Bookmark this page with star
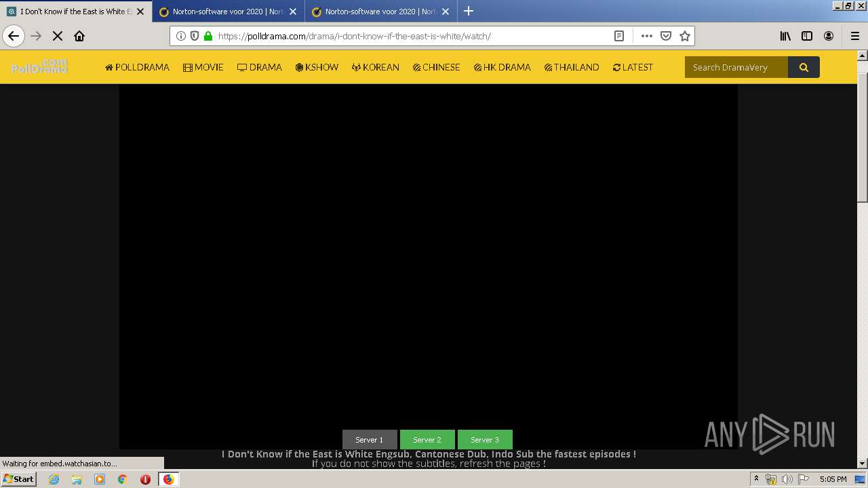Screen dimensions: 868x488 [x=685, y=36]
